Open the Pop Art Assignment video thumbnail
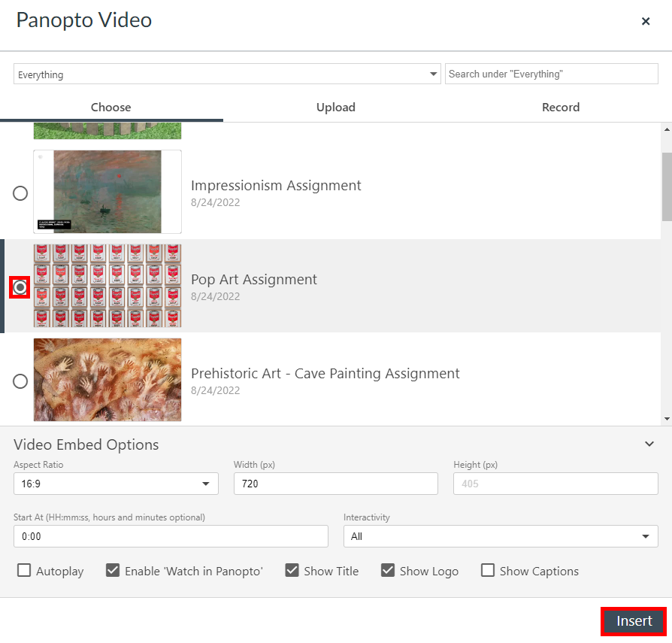Screen dimensions: 672x643 107,287
